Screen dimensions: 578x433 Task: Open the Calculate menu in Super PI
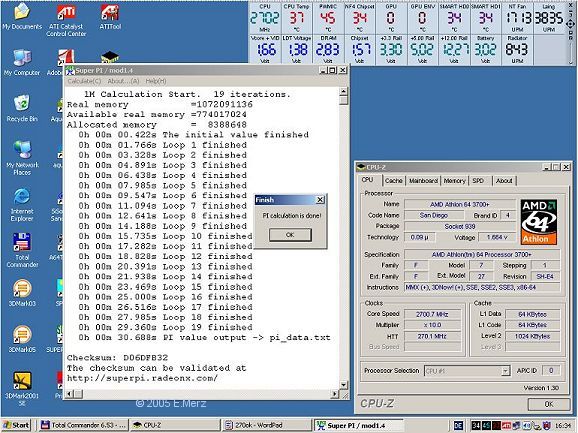(x=84, y=81)
